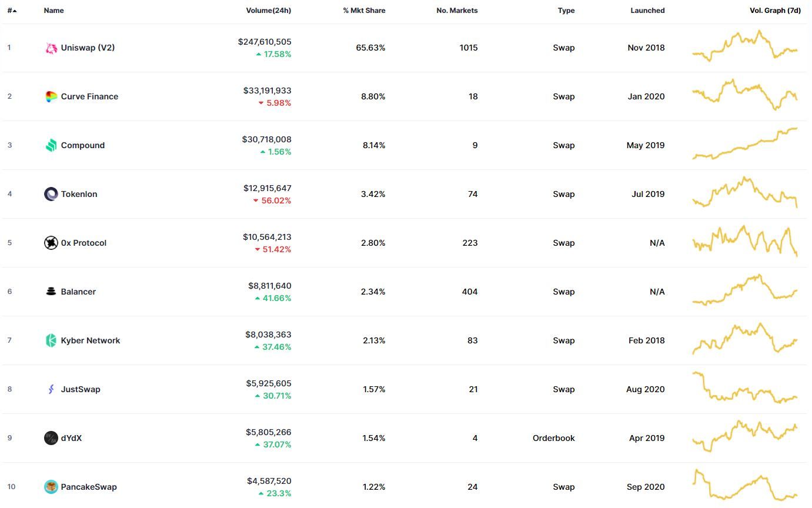This screenshot has height=508, width=812.
Task: Open Compound's 7d volume graph
Action: click(745, 144)
